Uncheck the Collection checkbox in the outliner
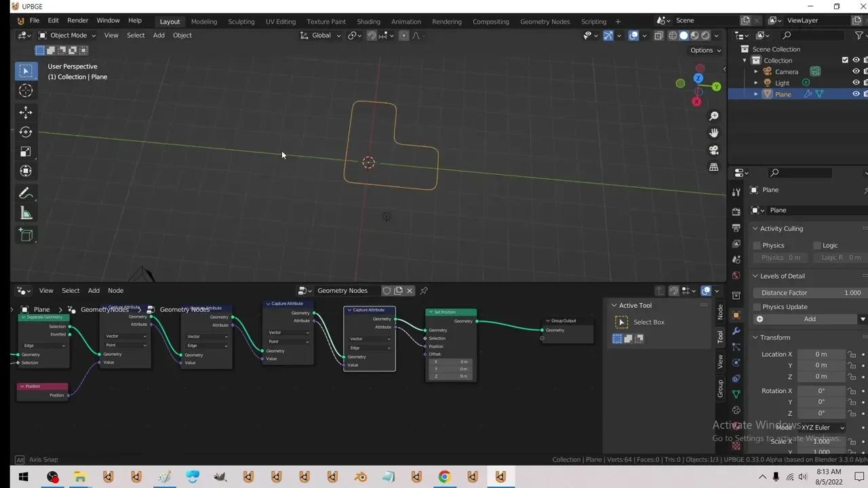This screenshot has height=488, width=868. (x=845, y=60)
